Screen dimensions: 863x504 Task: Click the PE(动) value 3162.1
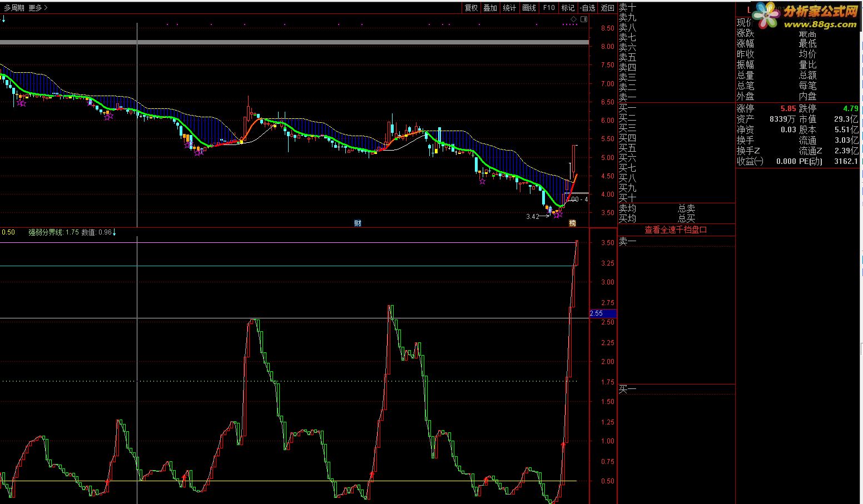pos(846,162)
